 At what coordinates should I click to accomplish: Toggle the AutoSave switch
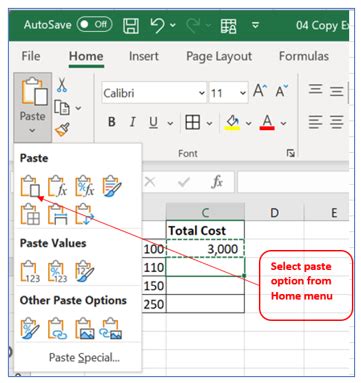[x=95, y=25]
